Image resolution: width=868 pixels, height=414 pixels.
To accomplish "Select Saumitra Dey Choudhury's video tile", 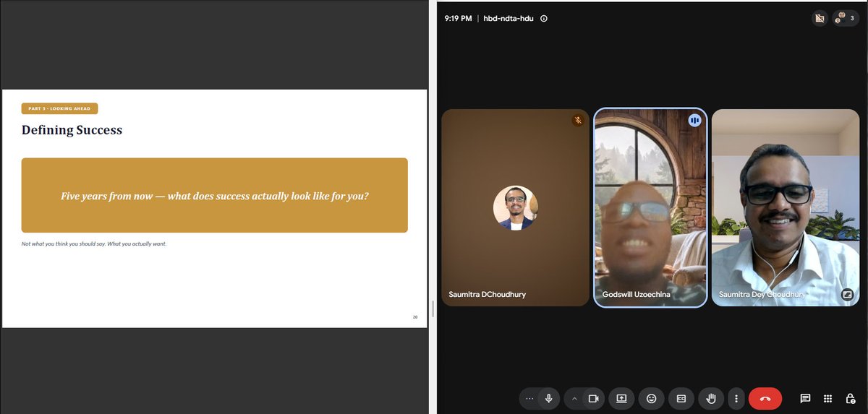I will (786, 208).
